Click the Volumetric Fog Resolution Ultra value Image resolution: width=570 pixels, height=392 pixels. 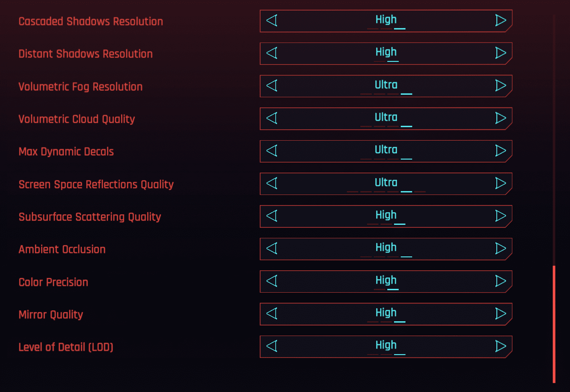(386, 85)
